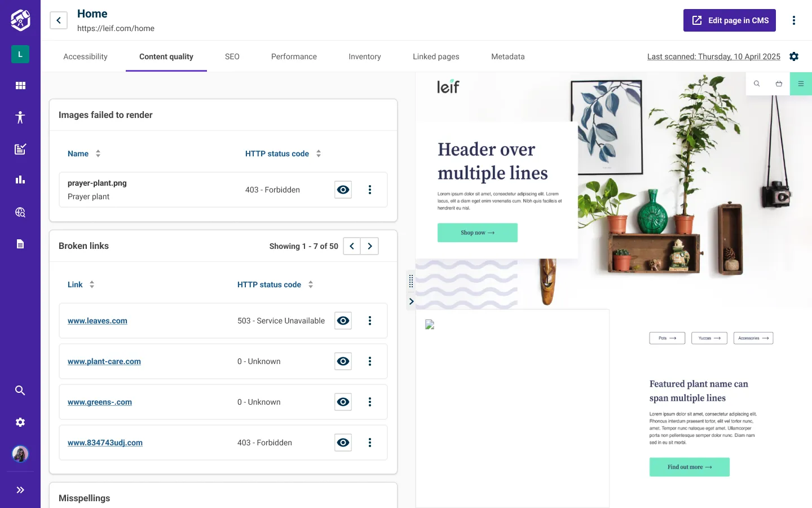Go to next page of broken links

370,246
